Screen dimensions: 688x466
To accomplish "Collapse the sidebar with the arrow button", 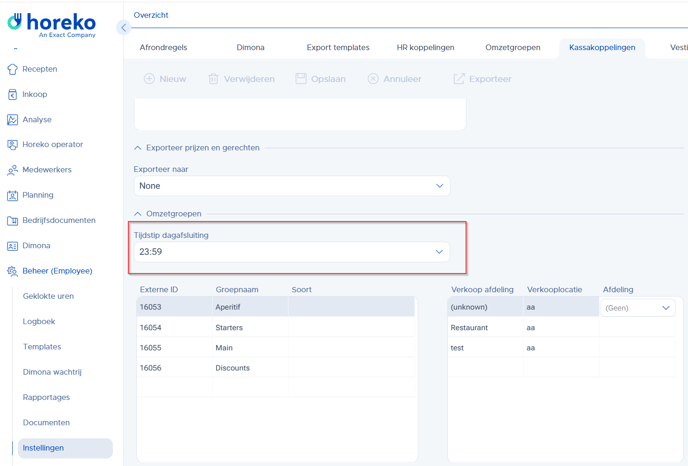I will click(x=123, y=28).
